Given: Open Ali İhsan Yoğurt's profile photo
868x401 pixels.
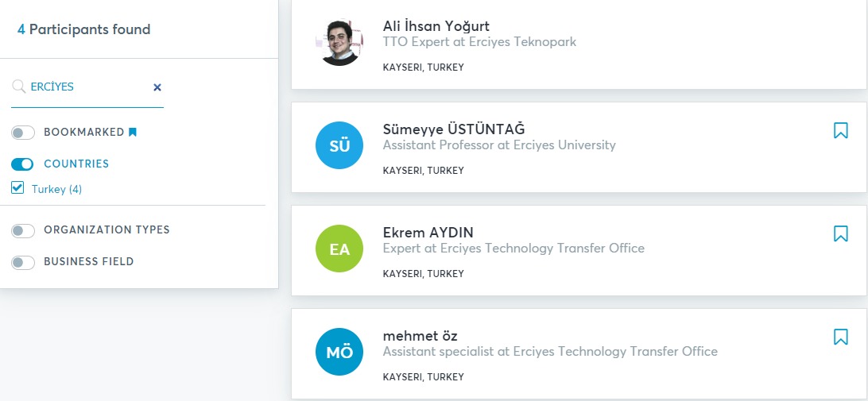Looking at the screenshot, I should pyautogui.click(x=339, y=42).
